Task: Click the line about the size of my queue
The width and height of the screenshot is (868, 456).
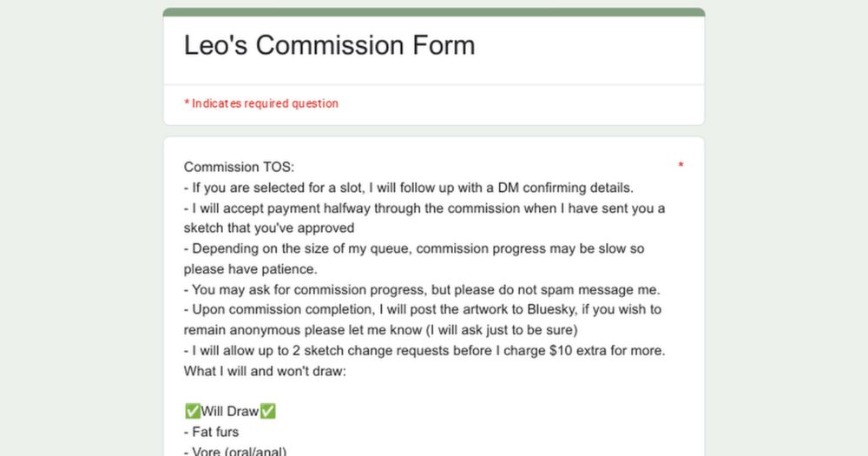Action: (414, 248)
